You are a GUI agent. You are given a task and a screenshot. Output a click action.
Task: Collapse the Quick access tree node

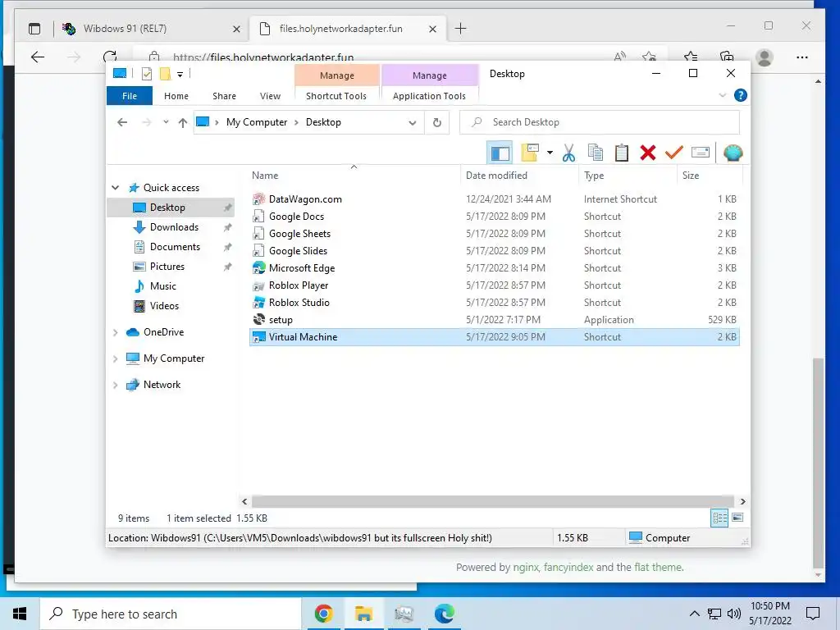(115, 188)
